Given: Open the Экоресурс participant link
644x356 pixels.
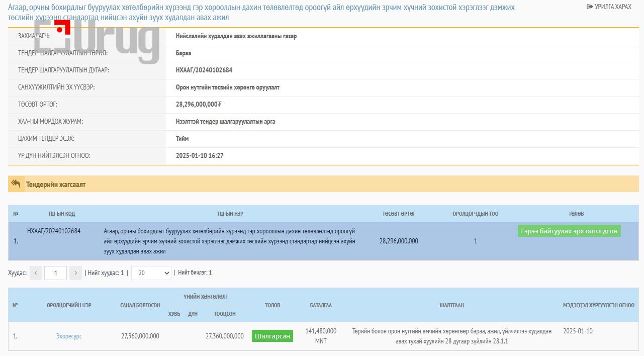Looking at the screenshot, I should click(69, 336).
